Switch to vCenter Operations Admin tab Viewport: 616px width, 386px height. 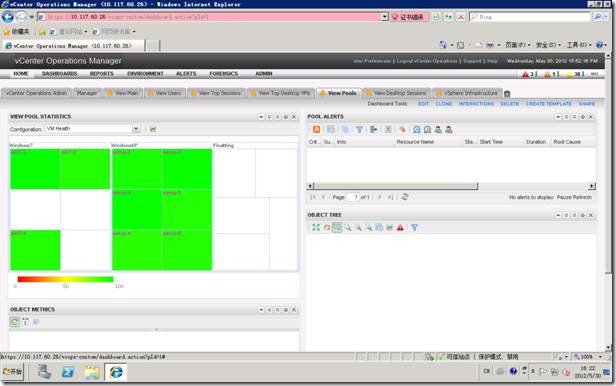37,93
